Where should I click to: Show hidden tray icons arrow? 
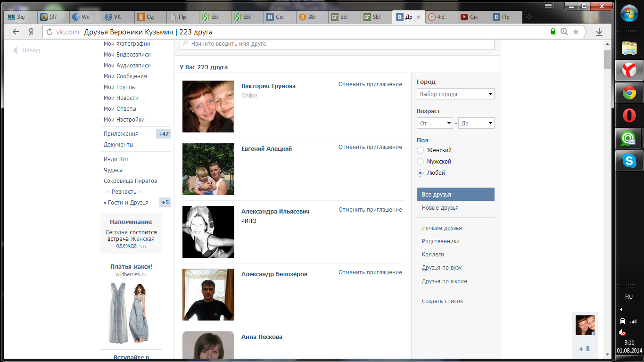point(621,310)
